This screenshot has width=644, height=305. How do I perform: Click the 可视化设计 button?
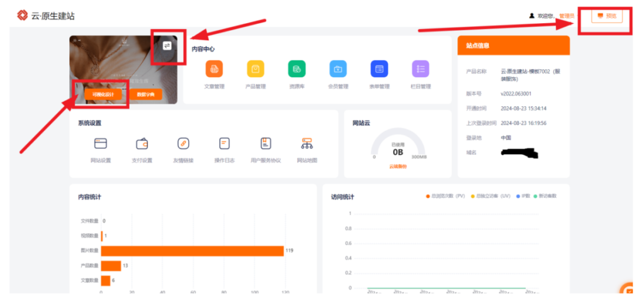tap(104, 94)
